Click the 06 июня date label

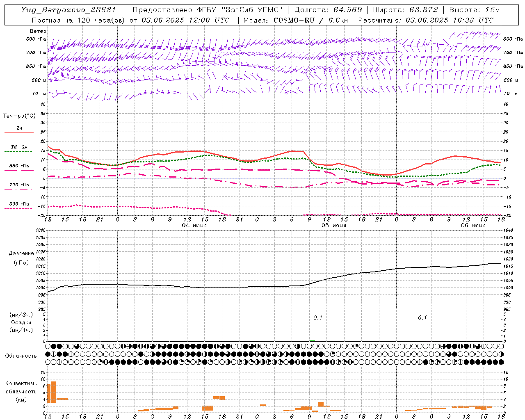coord(473,226)
